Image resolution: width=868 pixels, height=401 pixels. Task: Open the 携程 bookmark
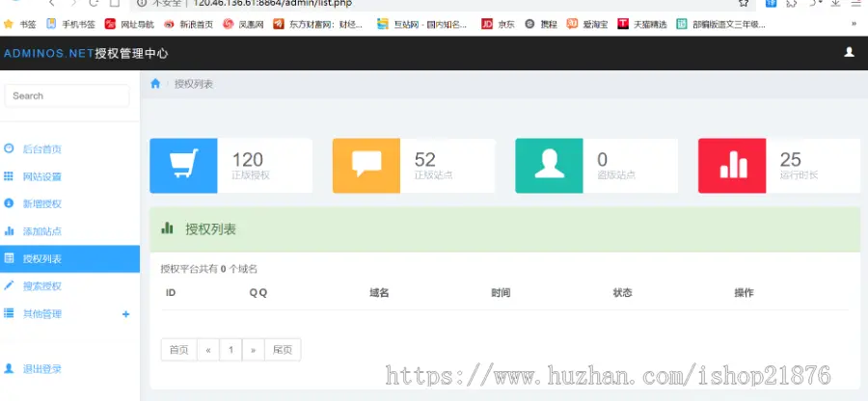pyautogui.click(x=541, y=24)
